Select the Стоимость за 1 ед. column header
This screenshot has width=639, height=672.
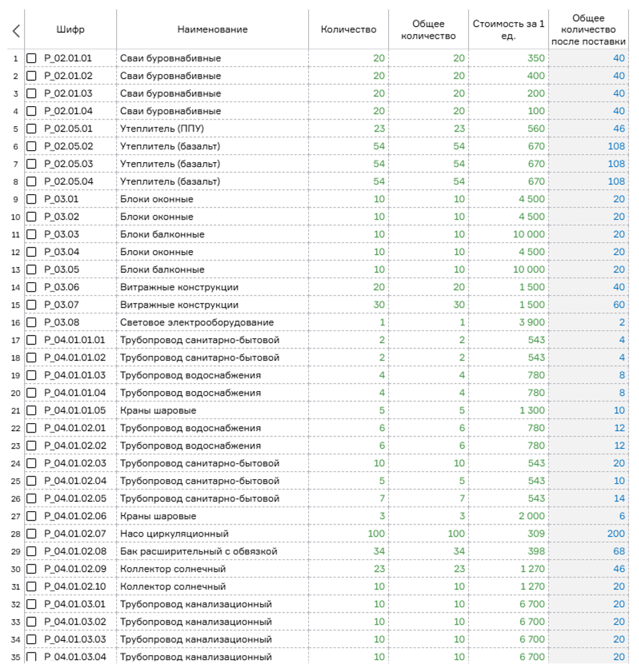(x=508, y=29)
